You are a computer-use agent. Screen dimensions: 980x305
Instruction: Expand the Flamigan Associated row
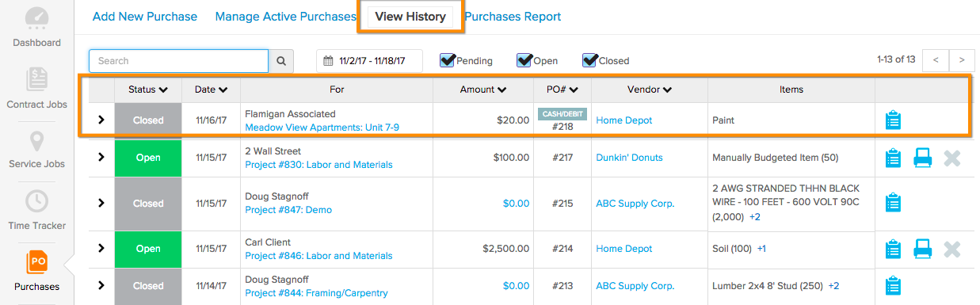coord(101,120)
